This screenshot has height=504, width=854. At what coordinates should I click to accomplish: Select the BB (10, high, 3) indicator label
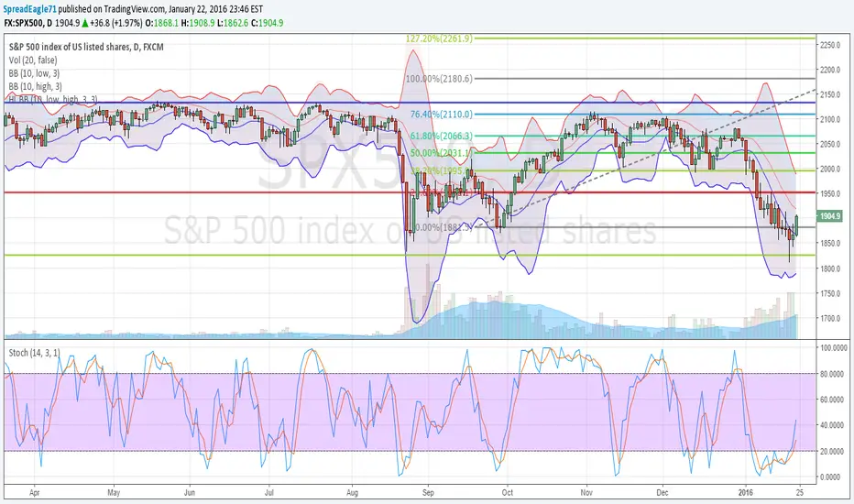[36, 86]
